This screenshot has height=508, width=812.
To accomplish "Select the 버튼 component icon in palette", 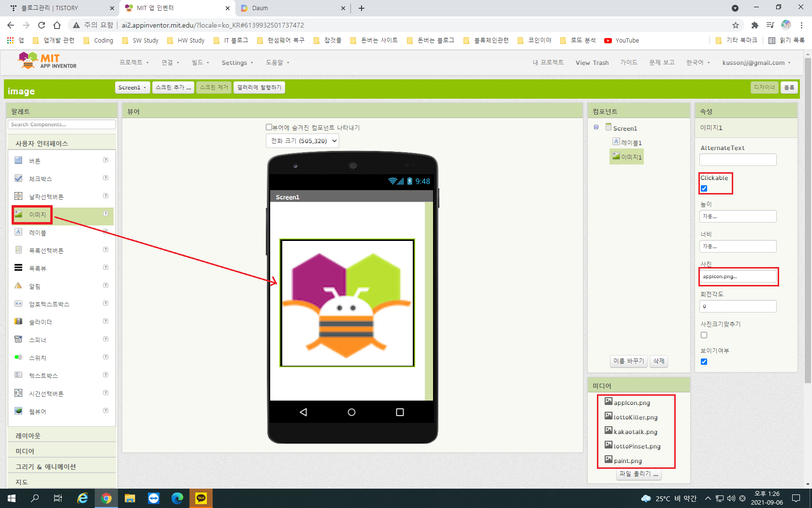I will (x=18, y=160).
